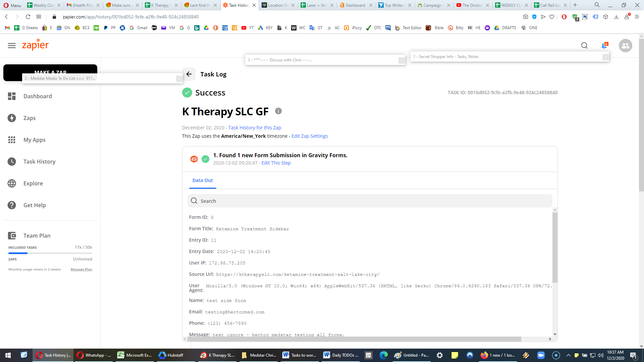Click the horizontal scrollbar right arrow

[x=550, y=339]
